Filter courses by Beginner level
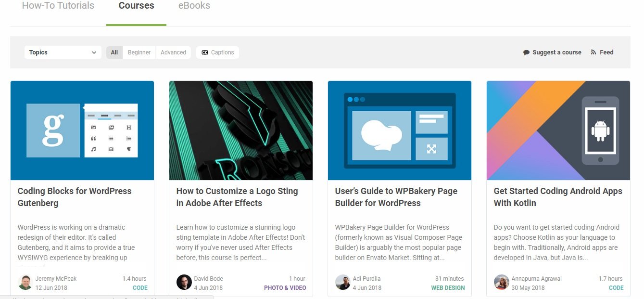The image size is (644, 299). [x=139, y=52]
